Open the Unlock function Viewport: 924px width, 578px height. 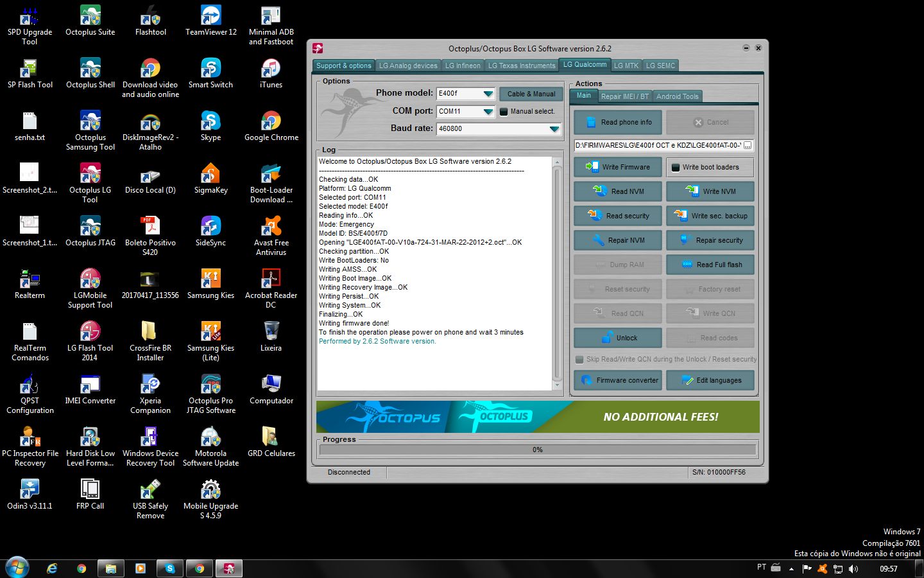[x=619, y=338]
